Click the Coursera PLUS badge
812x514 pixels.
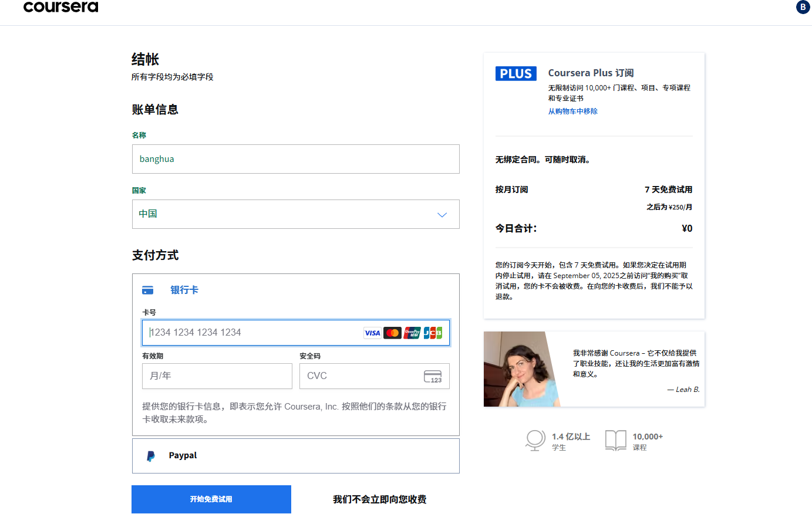516,73
